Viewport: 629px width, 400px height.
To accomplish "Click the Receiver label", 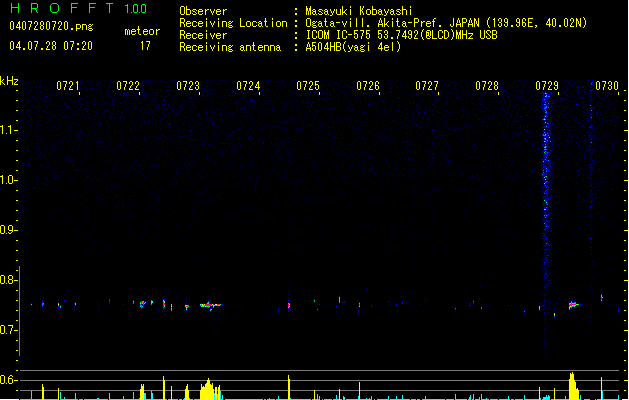I will coord(203,35).
